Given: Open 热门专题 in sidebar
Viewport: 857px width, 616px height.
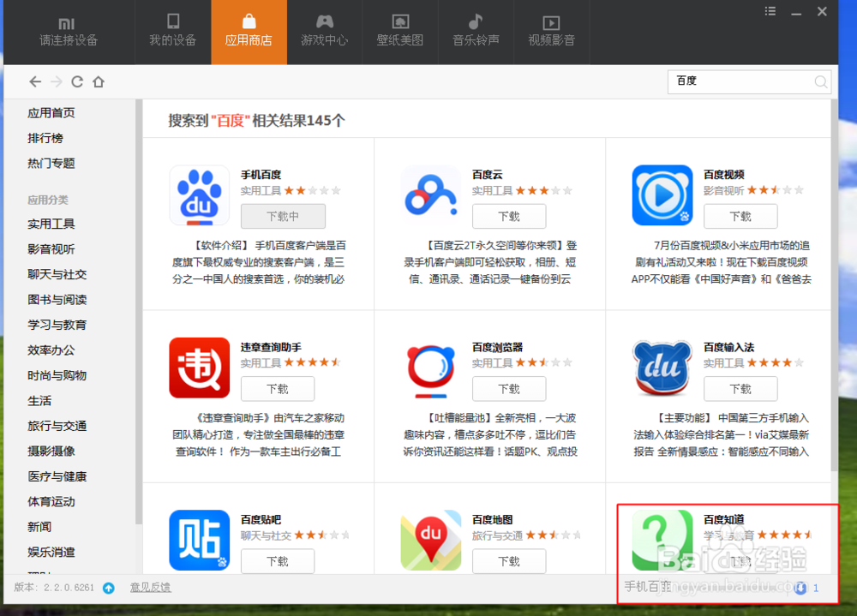Looking at the screenshot, I should 51,164.
